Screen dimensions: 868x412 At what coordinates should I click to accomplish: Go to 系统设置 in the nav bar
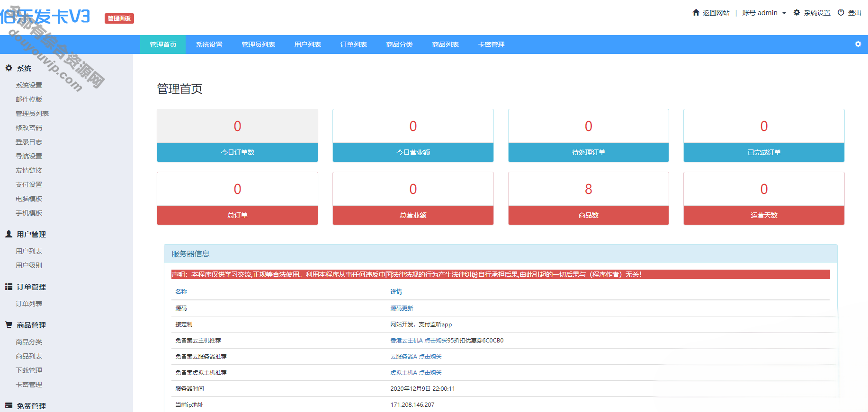tap(209, 44)
